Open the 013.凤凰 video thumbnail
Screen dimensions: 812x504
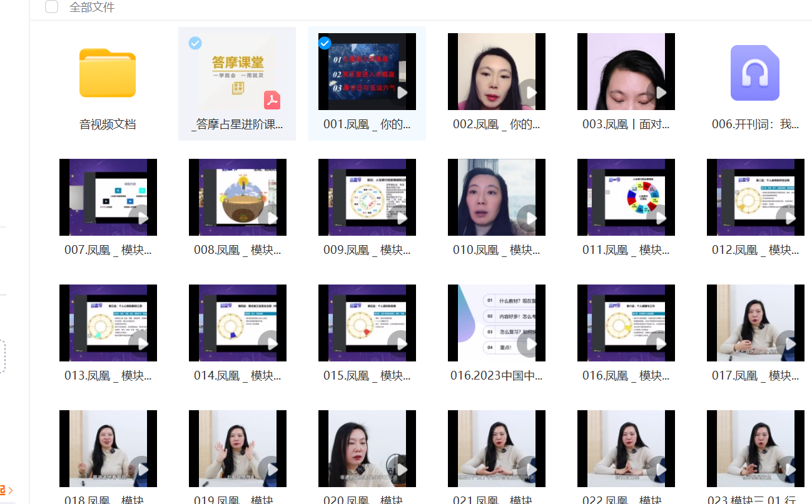(108, 323)
